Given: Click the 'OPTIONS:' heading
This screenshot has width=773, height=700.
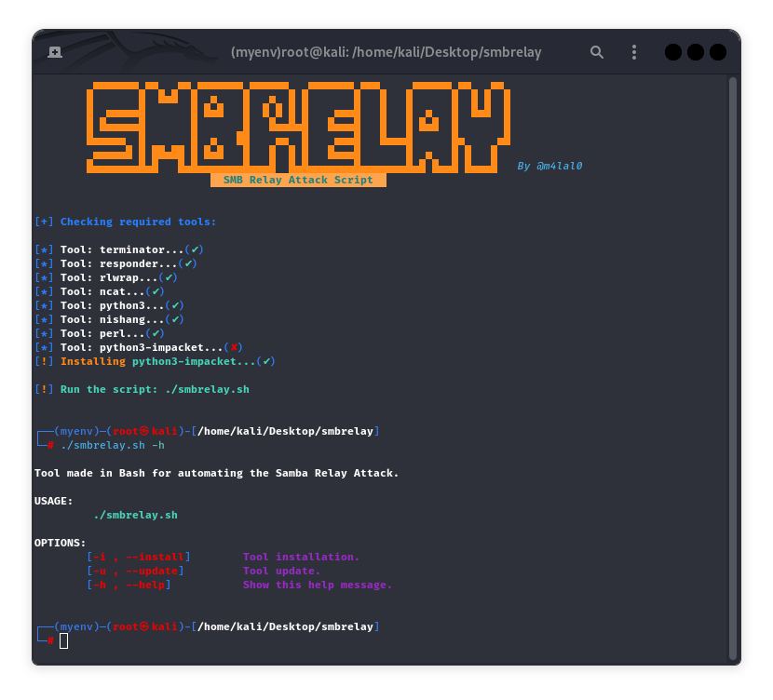Looking at the screenshot, I should pos(61,543).
